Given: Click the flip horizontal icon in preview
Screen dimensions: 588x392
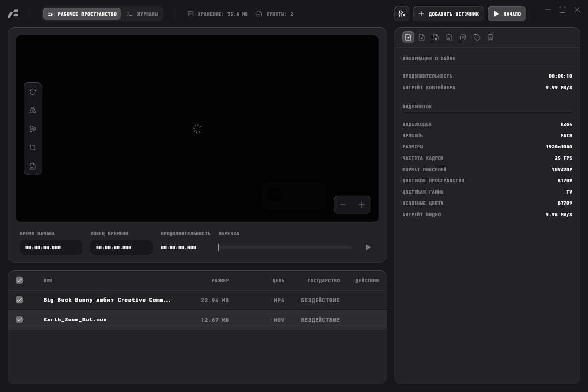Looking at the screenshot, I should (x=33, y=110).
